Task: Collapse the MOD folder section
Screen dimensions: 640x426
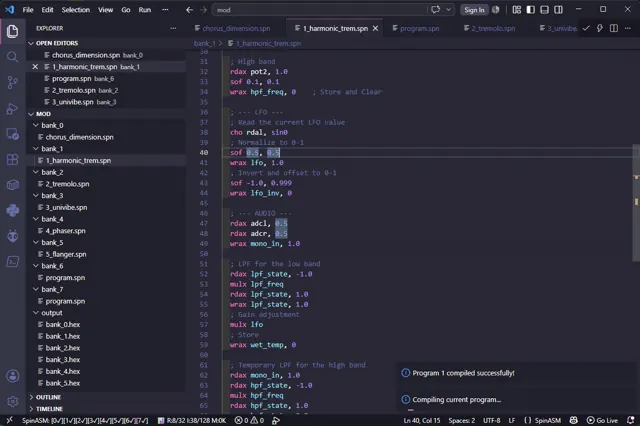Action: (x=31, y=114)
